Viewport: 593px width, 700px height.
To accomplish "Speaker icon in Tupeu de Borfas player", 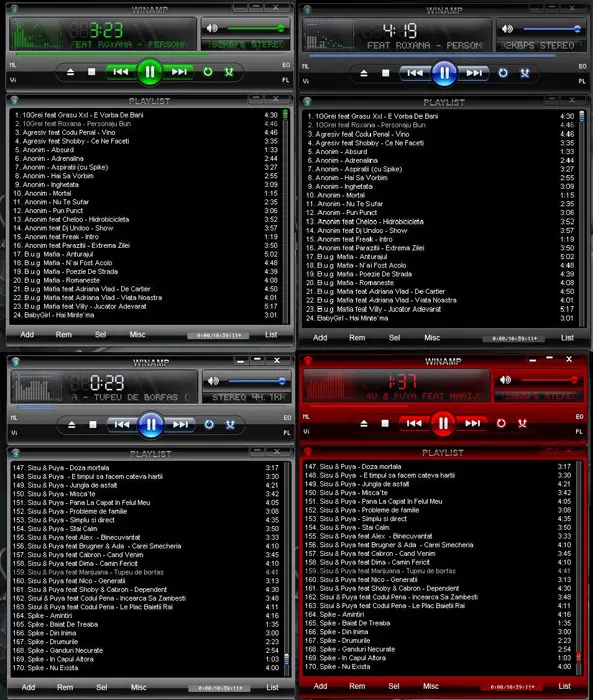I will tap(213, 381).
